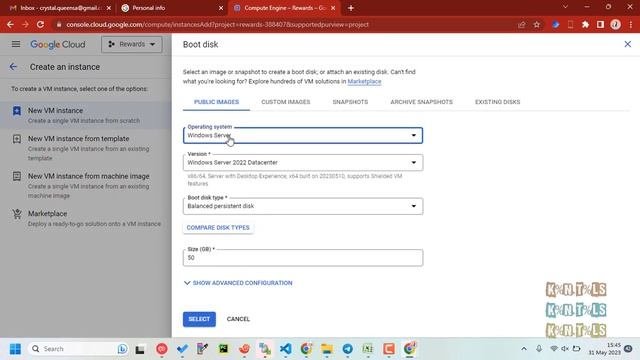Click the Google Cloud logo
Viewport: 640px width, 360px height.
(x=58, y=44)
